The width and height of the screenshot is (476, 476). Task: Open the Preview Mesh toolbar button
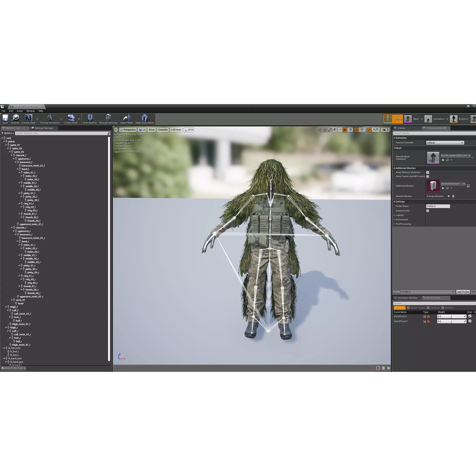pyautogui.click(x=29, y=119)
